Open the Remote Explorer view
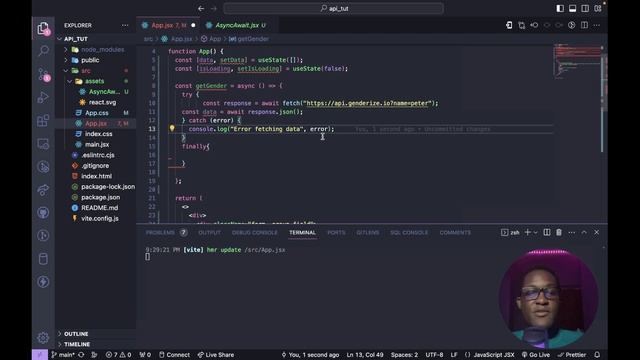Screen dimensions: 640x360 click(x=43, y=144)
